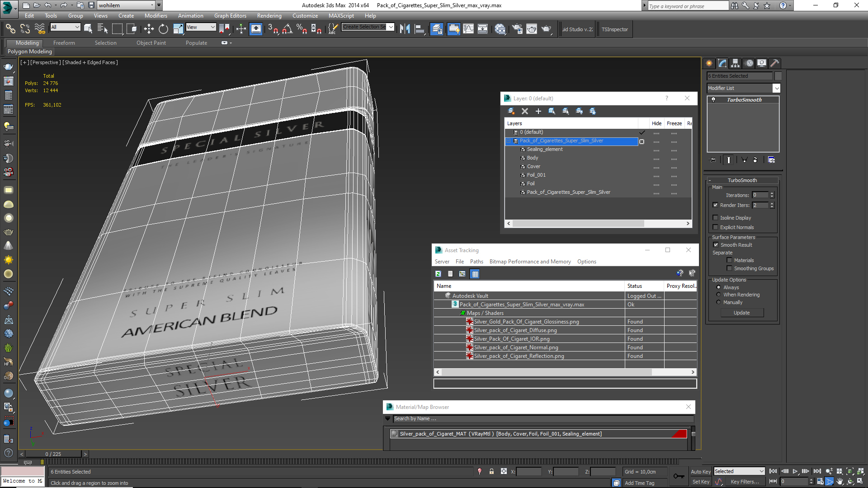Open the Hierarchy command panel tab

point(736,63)
